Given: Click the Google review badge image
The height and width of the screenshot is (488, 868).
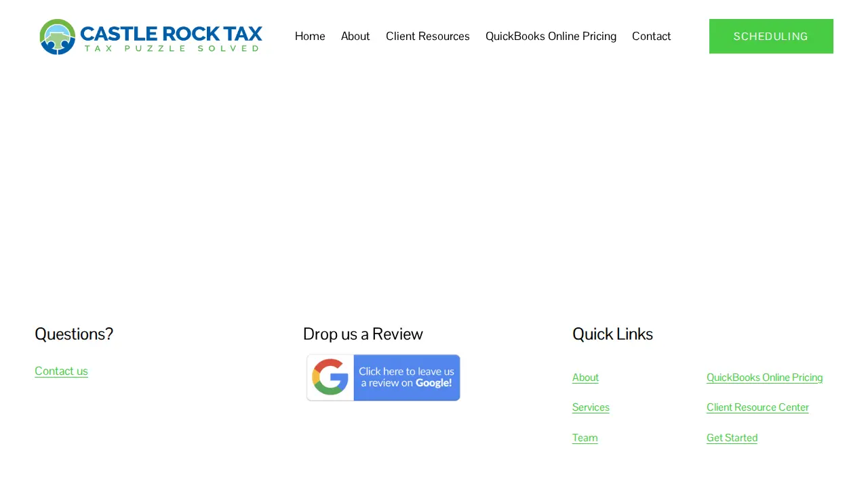Looking at the screenshot, I should click(383, 378).
